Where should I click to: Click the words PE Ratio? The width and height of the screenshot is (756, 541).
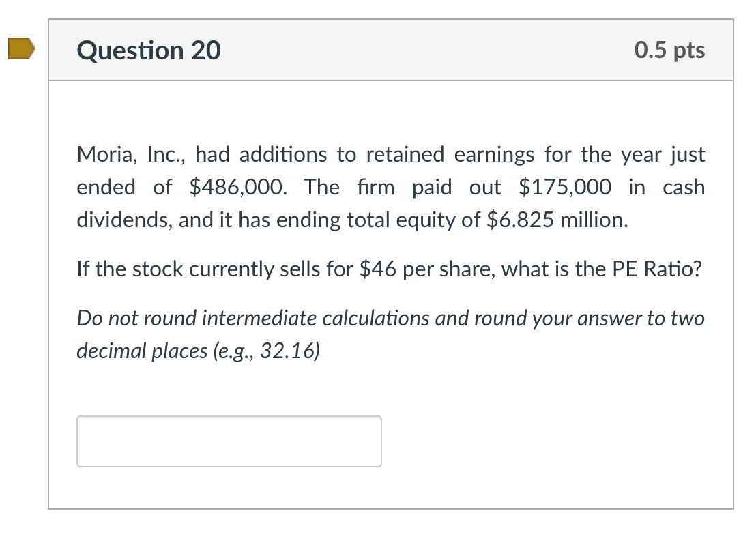[x=657, y=269]
